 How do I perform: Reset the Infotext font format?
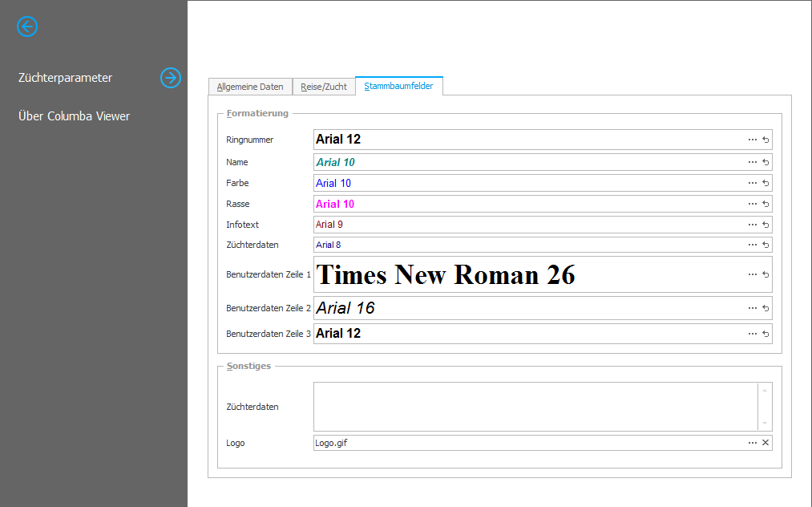tap(766, 225)
